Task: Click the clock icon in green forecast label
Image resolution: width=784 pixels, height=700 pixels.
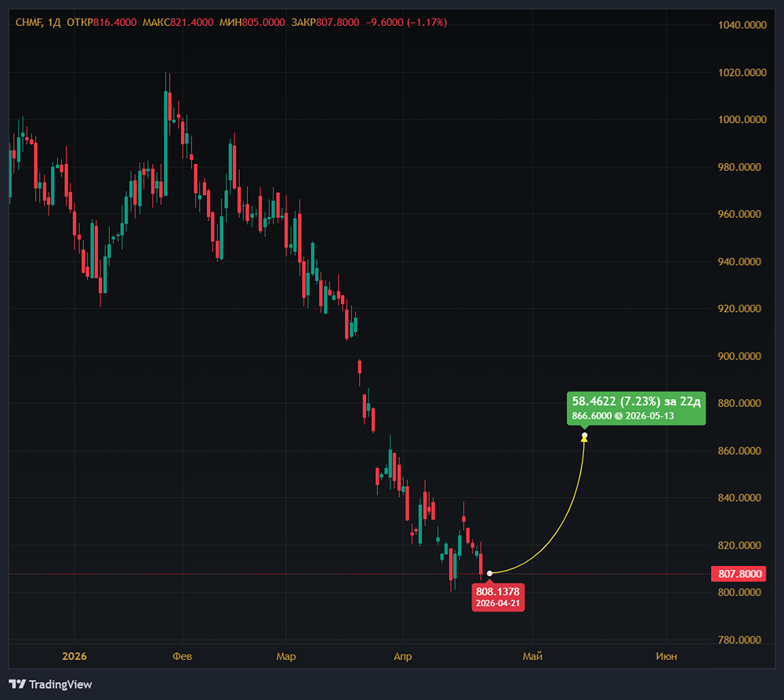Action: (619, 415)
